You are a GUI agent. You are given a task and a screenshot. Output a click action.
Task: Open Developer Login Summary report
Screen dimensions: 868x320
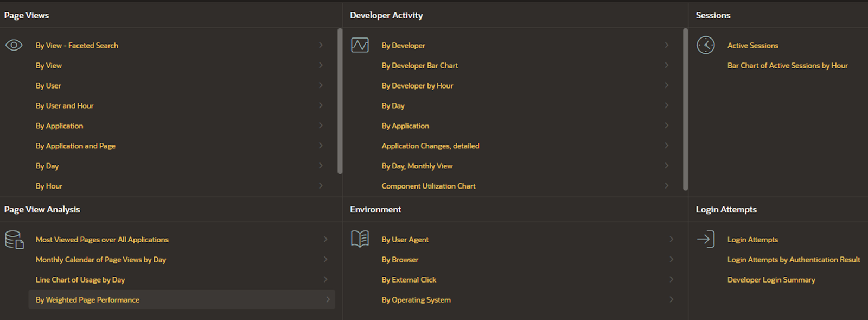pos(771,280)
